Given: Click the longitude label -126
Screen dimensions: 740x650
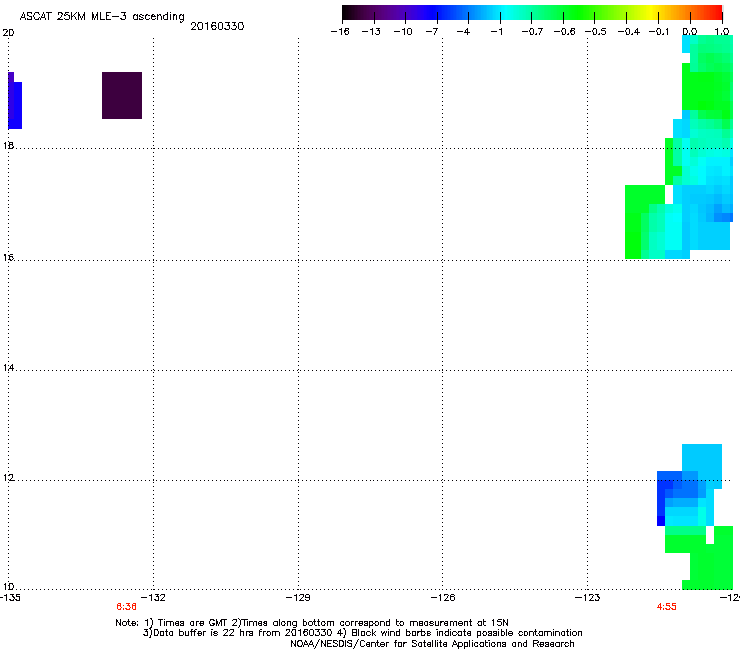Looking at the screenshot, I should point(443,598).
